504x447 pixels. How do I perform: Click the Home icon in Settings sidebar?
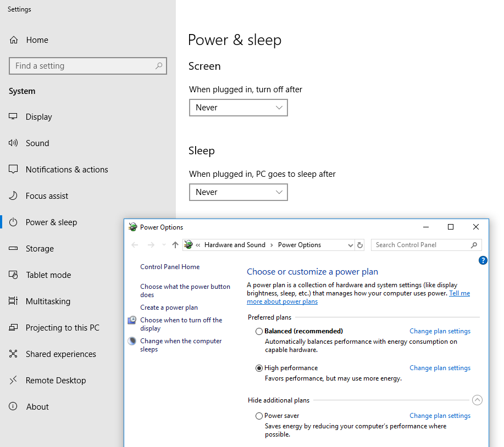coord(14,40)
